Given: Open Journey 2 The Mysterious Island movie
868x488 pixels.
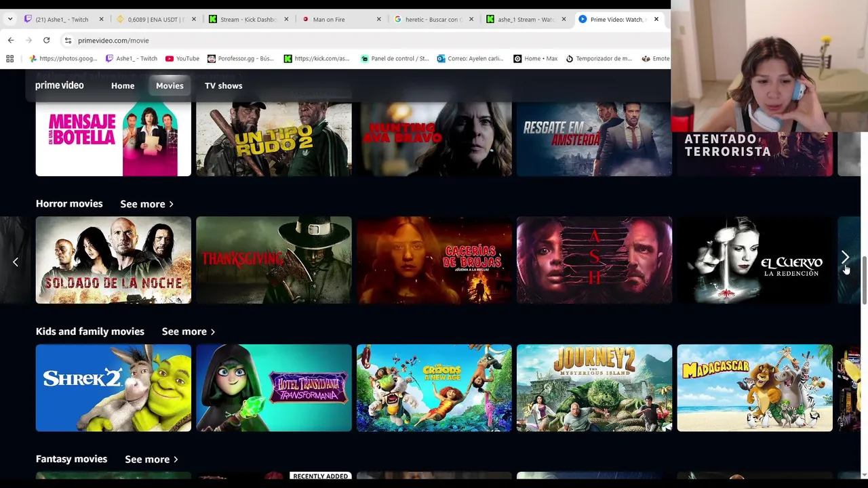Looking at the screenshot, I should coord(594,388).
